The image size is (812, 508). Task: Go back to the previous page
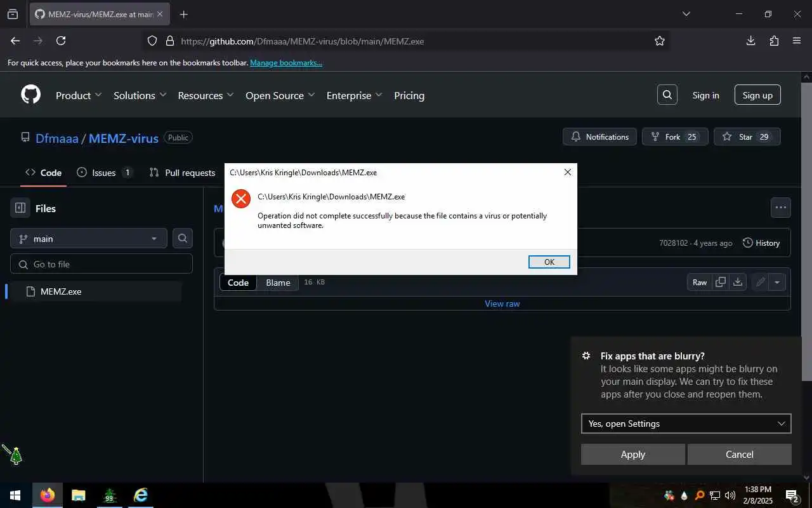click(x=15, y=41)
